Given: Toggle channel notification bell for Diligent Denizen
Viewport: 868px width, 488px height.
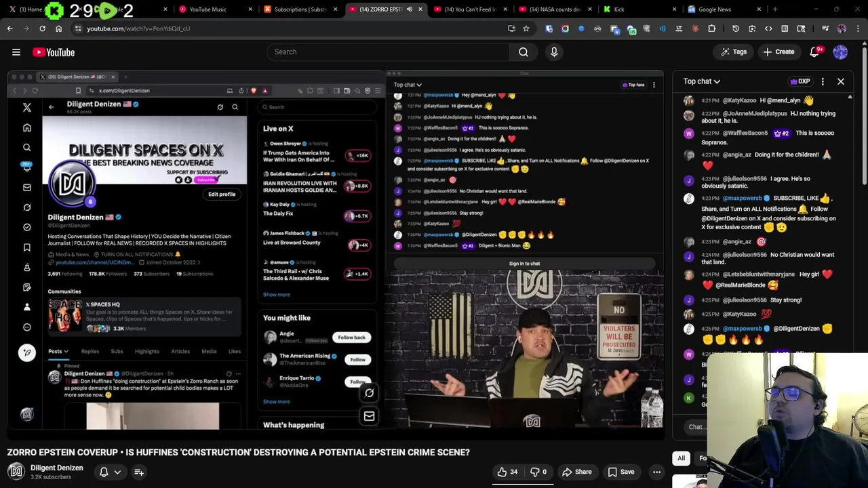Looking at the screenshot, I should pos(104,472).
